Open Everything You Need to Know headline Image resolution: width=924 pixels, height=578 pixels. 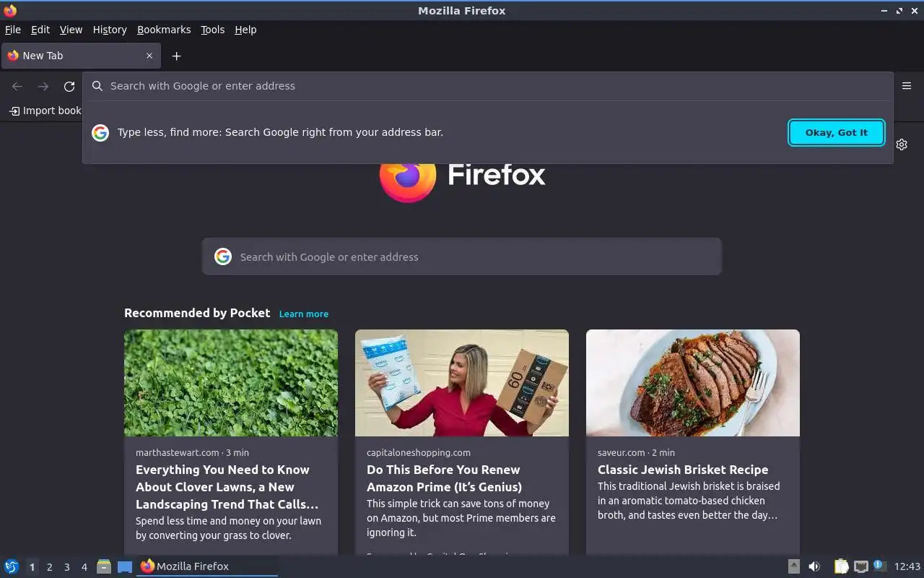(x=227, y=487)
